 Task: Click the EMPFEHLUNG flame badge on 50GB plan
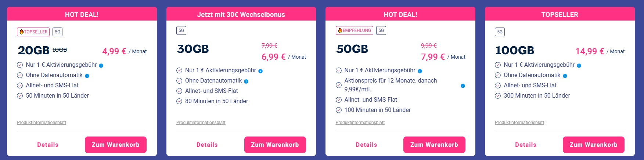(355, 30)
